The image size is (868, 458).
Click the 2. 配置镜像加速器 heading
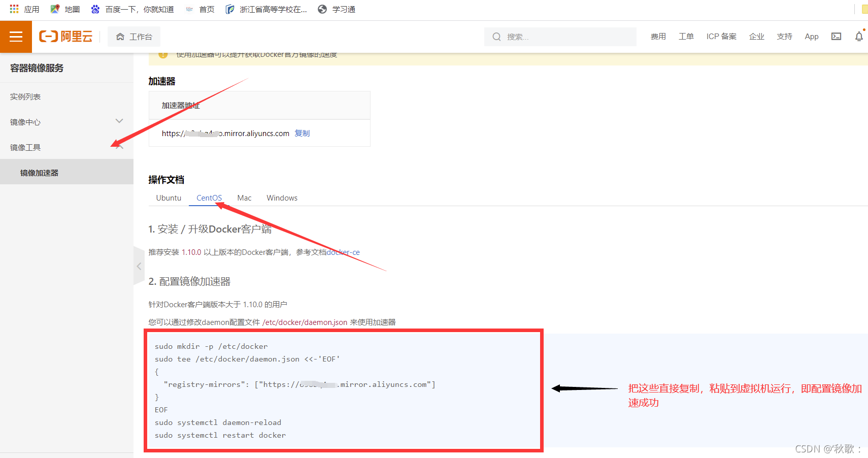(189, 281)
